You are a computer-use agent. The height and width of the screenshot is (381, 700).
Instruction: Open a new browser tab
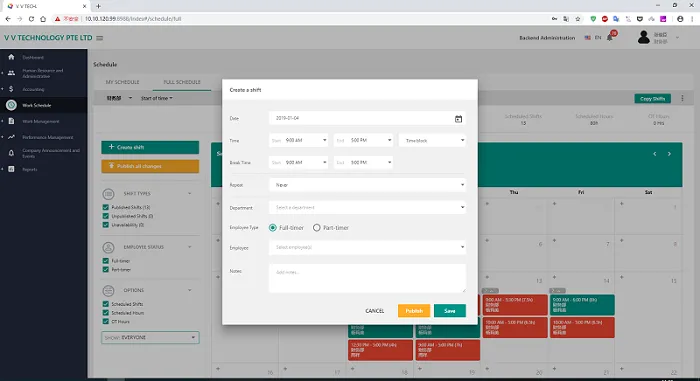coord(98,6)
